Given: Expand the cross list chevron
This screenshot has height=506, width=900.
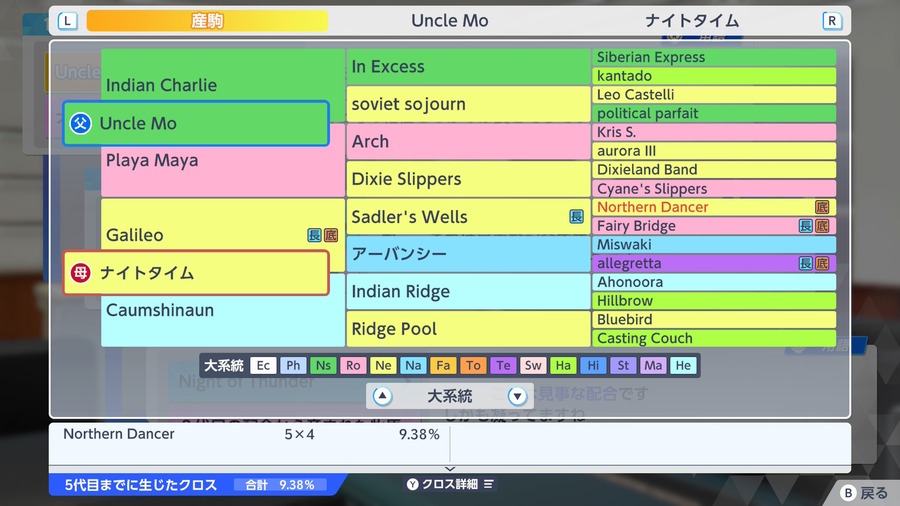Looking at the screenshot, I should (x=450, y=469).
